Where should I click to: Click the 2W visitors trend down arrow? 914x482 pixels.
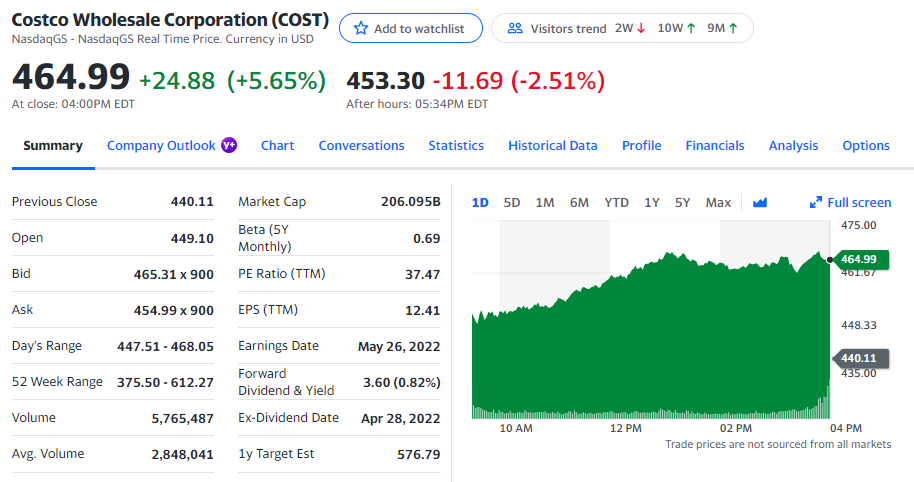pos(641,28)
